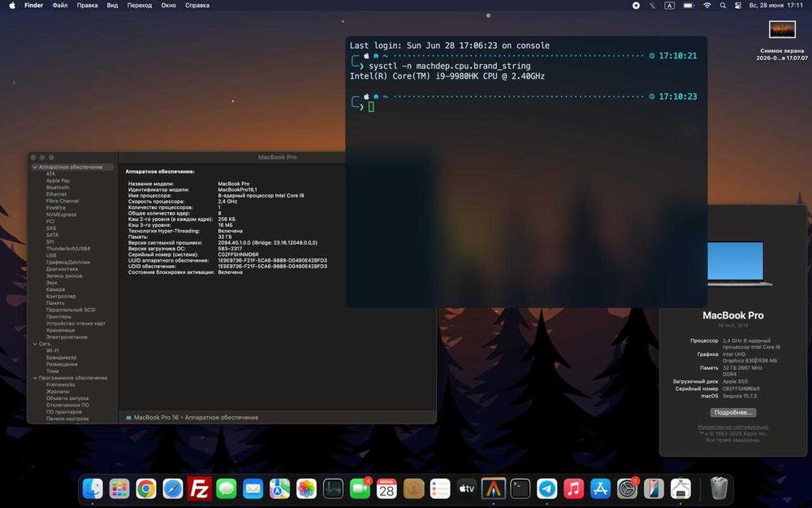Click menu bar date Вс, 28 июня
This screenshot has width=812, height=508.
(x=766, y=5)
